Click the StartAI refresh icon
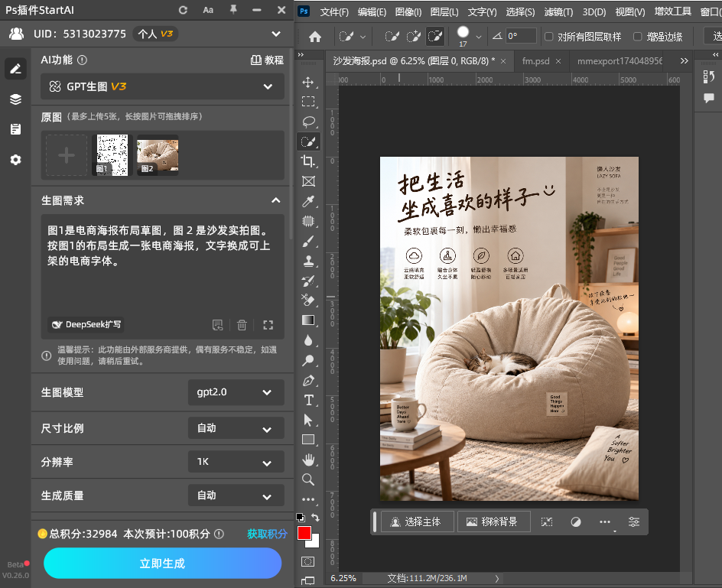This screenshot has width=722, height=588. pyautogui.click(x=183, y=10)
